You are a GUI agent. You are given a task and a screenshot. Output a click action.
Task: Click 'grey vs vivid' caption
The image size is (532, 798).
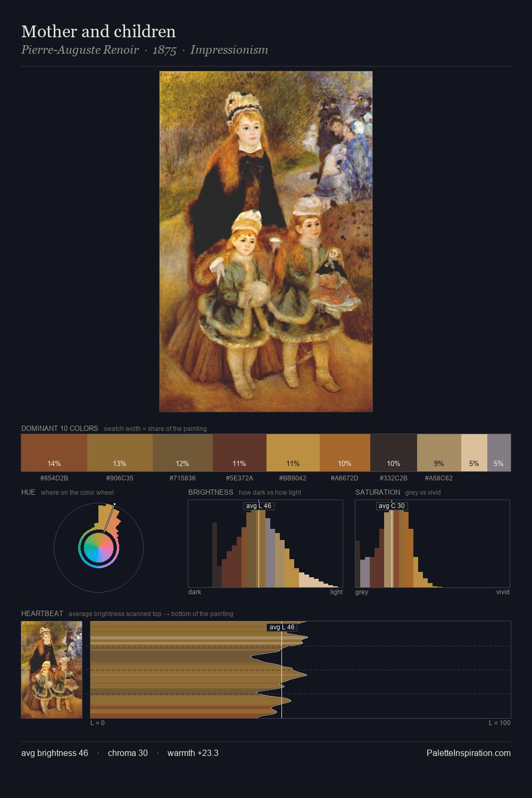[x=423, y=493]
